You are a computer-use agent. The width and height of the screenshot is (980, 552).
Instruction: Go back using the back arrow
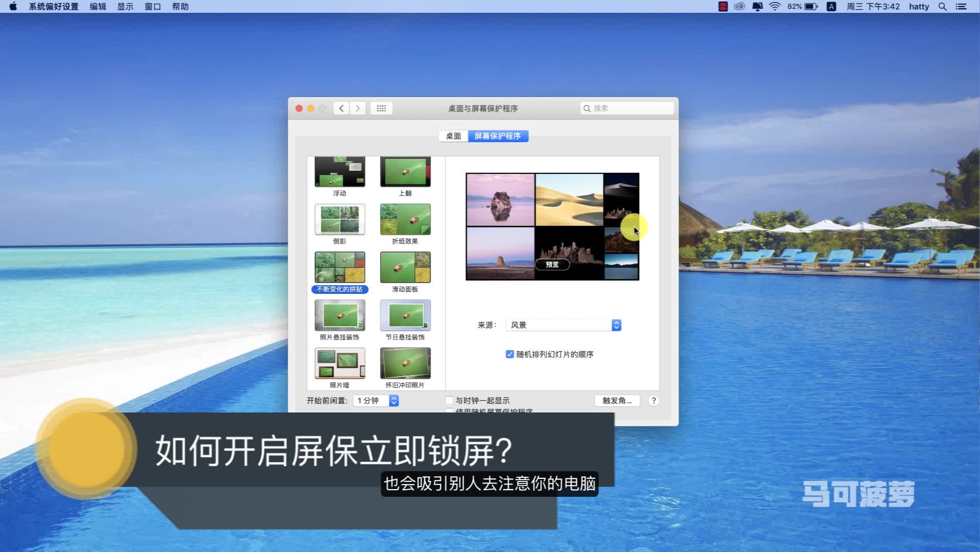pos(341,108)
